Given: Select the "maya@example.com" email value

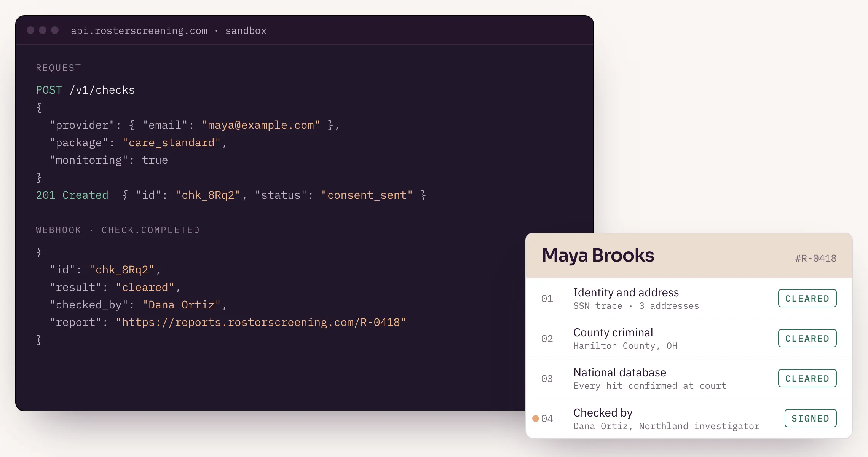Looking at the screenshot, I should pyautogui.click(x=261, y=125).
